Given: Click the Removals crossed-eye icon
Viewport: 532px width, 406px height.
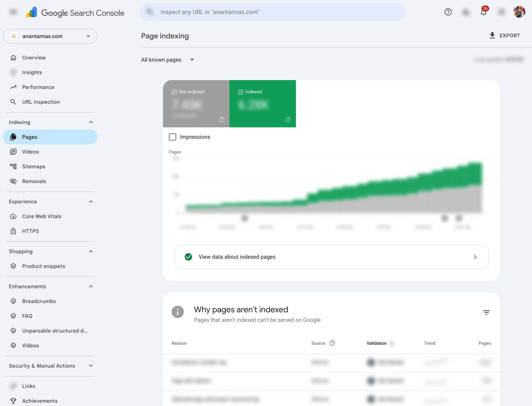Looking at the screenshot, I should pyautogui.click(x=13, y=181).
